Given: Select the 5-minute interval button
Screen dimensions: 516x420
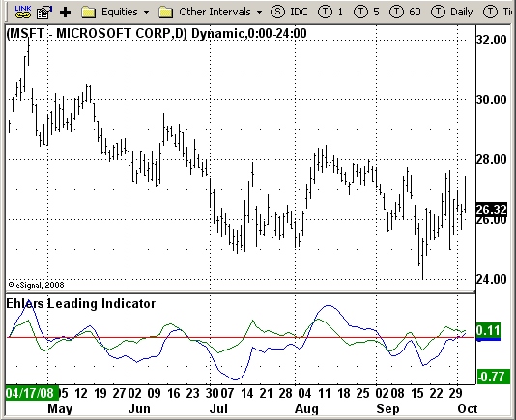Looking at the screenshot, I should 366,13.
